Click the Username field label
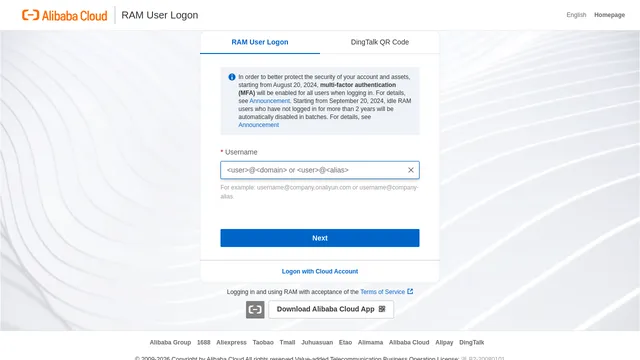Viewport: 640px width, 360px height. [241, 152]
